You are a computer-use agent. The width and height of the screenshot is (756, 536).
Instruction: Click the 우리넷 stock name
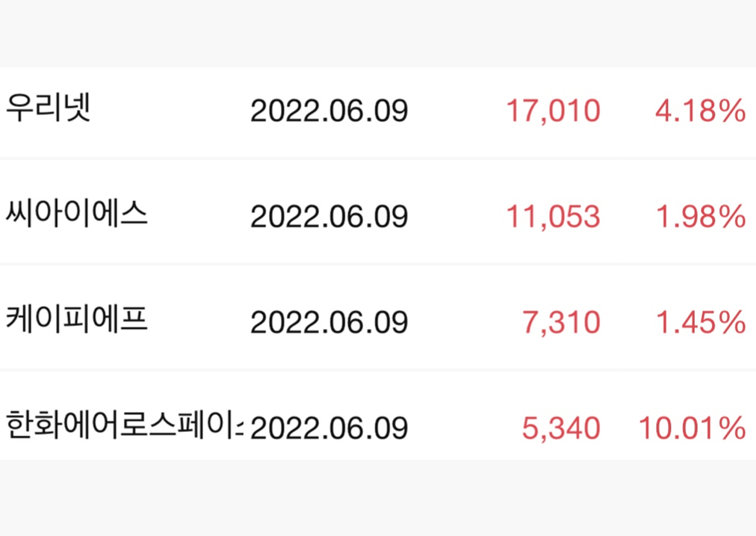(48, 109)
